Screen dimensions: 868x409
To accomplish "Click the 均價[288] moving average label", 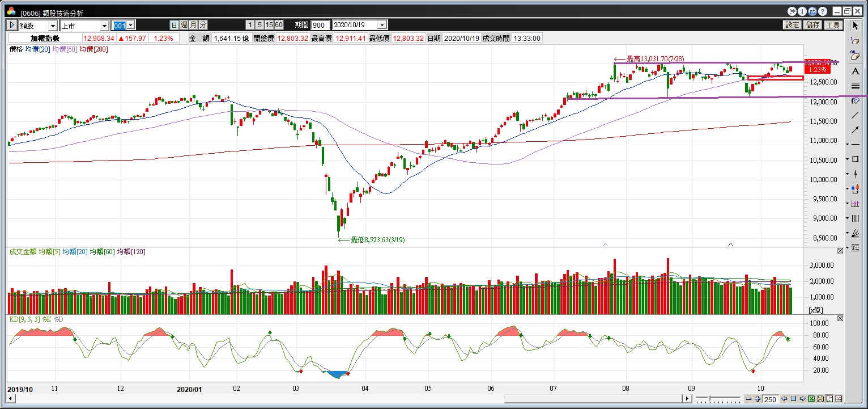I will [x=94, y=49].
